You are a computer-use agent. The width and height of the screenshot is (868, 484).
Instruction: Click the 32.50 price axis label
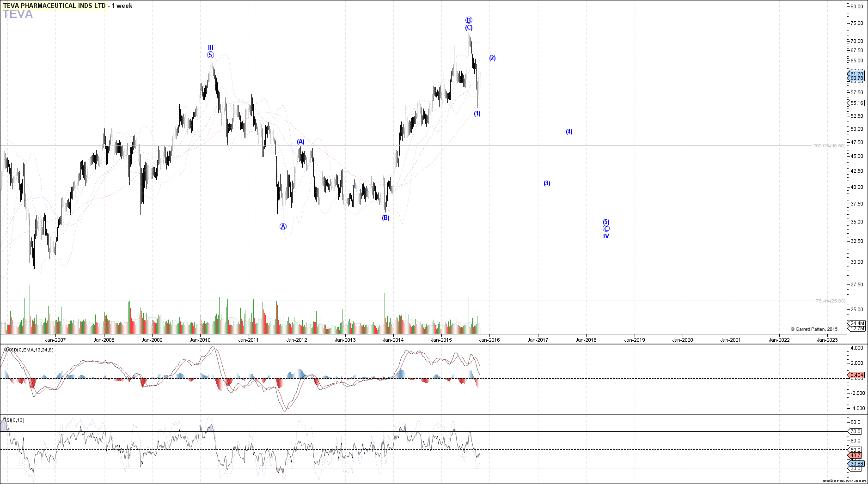point(856,241)
